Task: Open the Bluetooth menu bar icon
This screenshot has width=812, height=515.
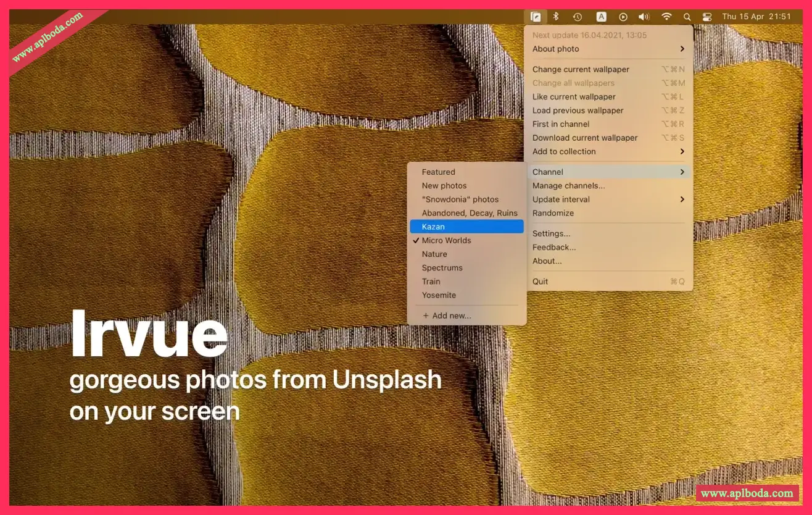Action: click(x=555, y=17)
